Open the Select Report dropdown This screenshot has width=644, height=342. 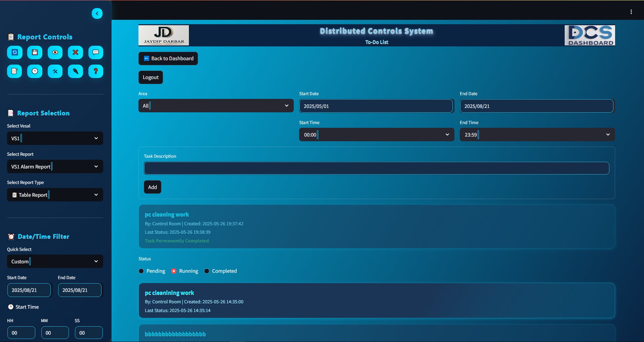[55, 166]
